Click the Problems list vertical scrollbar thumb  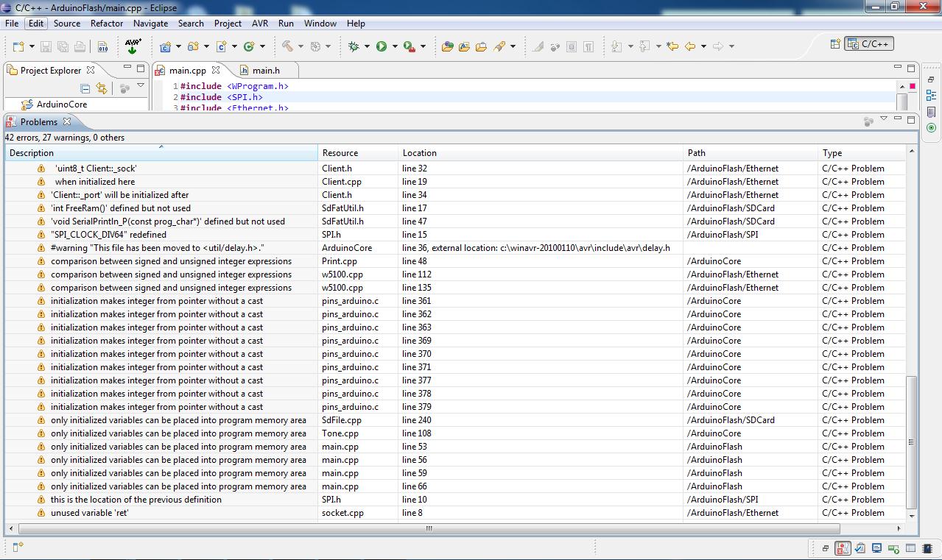(911, 442)
